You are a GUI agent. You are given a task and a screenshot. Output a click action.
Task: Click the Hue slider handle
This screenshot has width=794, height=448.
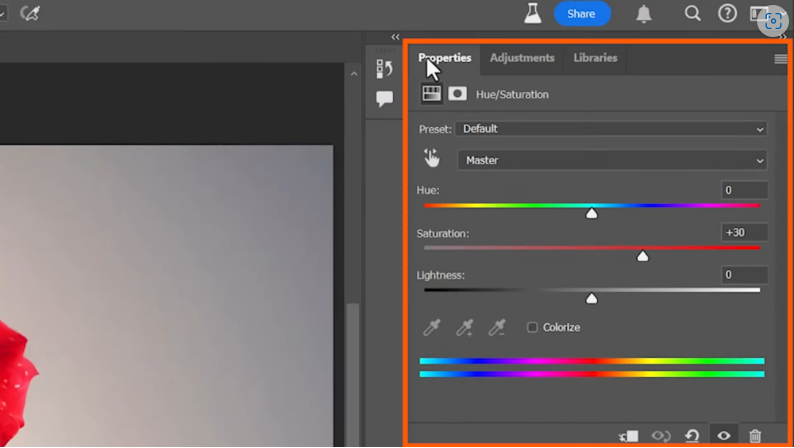(x=591, y=213)
